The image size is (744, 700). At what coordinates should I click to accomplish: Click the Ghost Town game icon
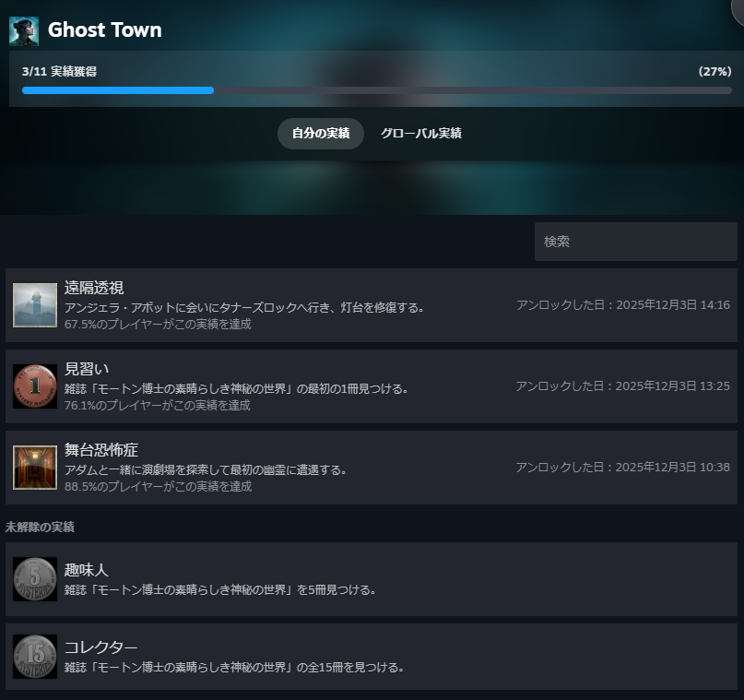[x=24, y=31]
